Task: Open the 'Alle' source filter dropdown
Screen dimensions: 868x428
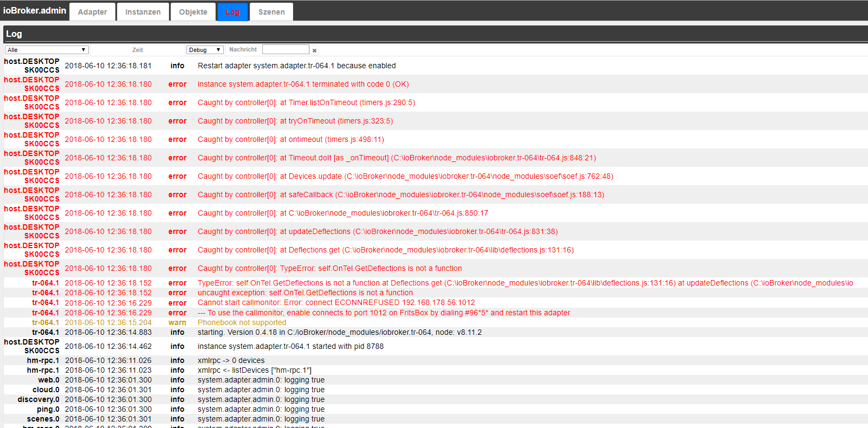Action: [x=47, y=50]
